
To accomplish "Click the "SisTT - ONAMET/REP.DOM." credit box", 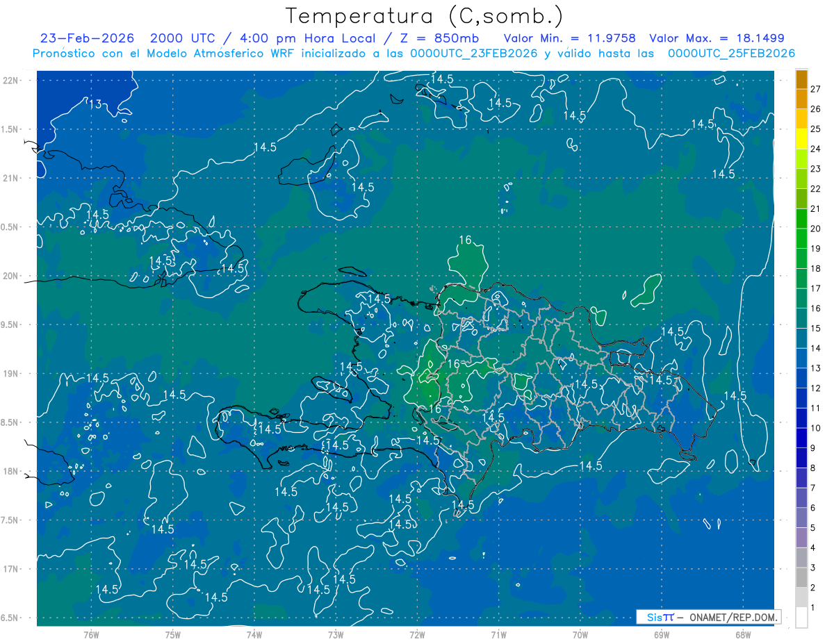I will (x=708, y=617).
